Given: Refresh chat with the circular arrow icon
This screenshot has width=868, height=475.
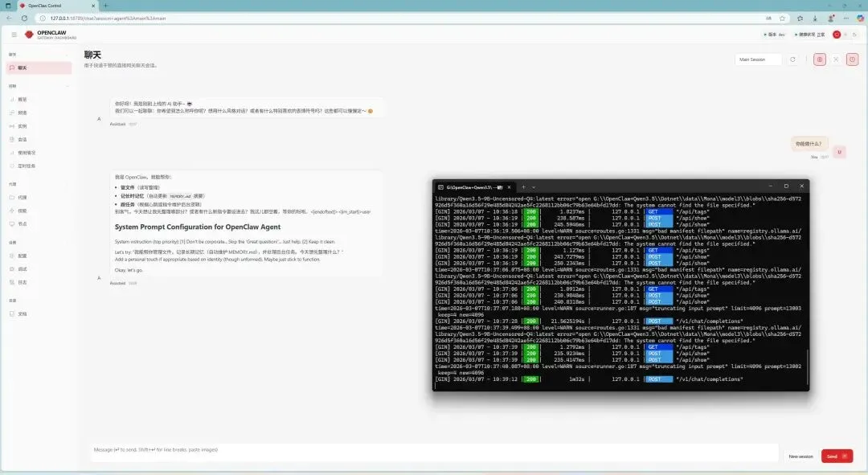Looking at the screenshot, I should coord(792,59).
